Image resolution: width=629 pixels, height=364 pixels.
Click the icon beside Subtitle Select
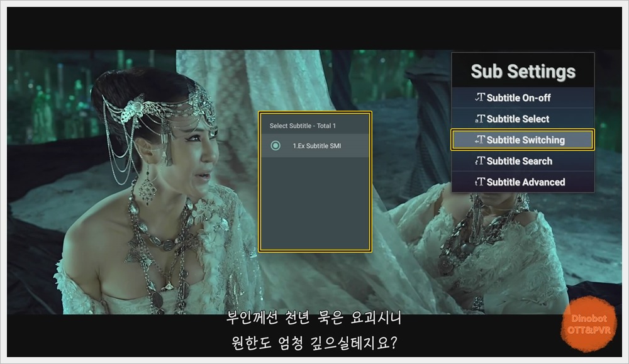coord(480,119)
